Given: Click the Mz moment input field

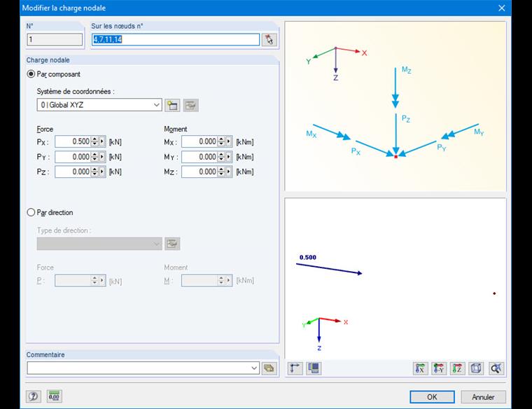Looking at the screenshot, I should pos(199,172).
